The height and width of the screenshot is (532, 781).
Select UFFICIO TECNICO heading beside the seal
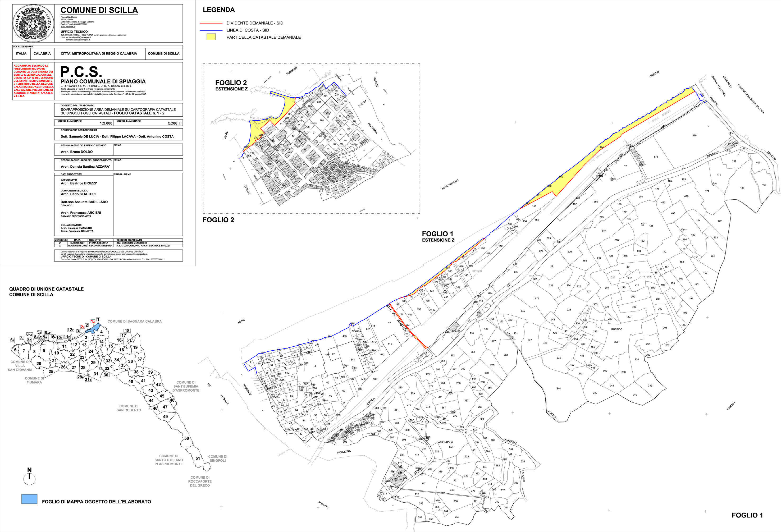(74, 31)
